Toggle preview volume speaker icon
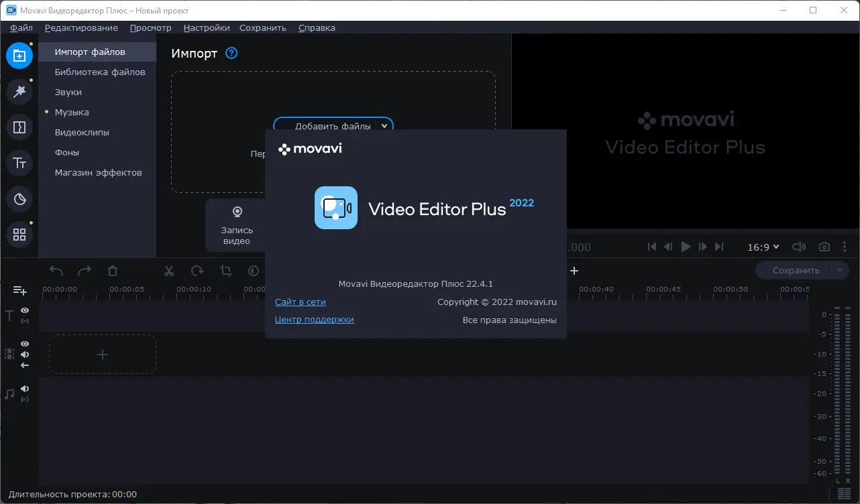 799,247
